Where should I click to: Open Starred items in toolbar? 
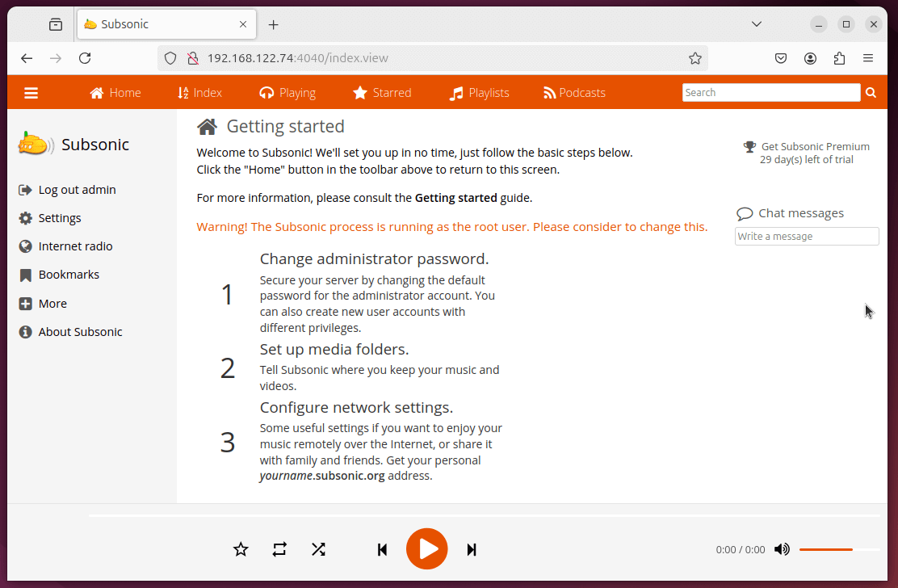click(x=383, y=93)
